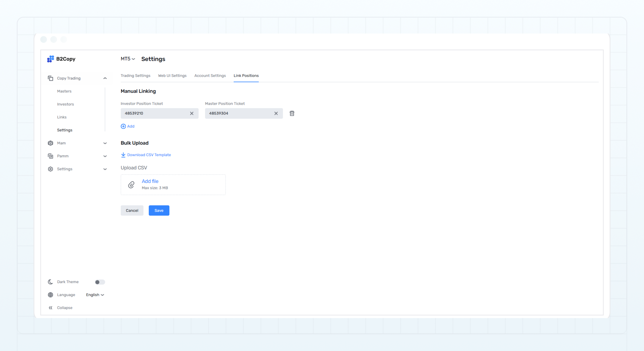Click the Mam cube icon
The height and width of the screenshot is (351, 644).
pyautogui.click(x=51, y=143)
